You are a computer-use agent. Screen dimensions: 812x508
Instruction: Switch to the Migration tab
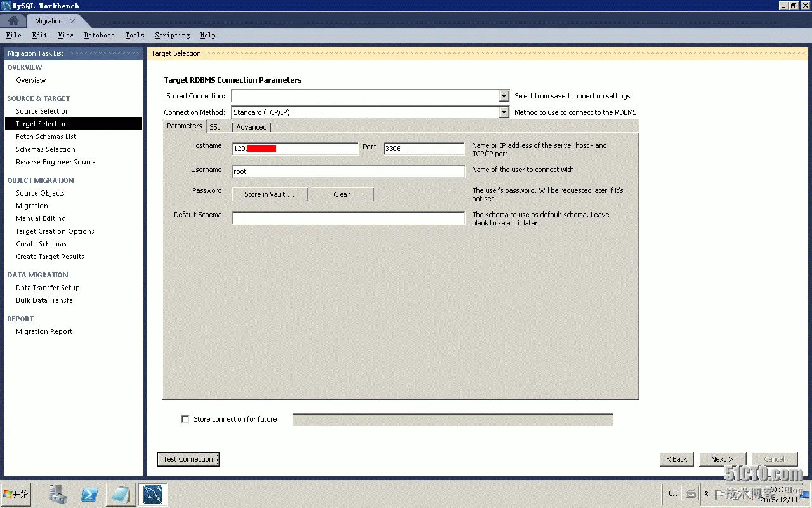(49, 21)
